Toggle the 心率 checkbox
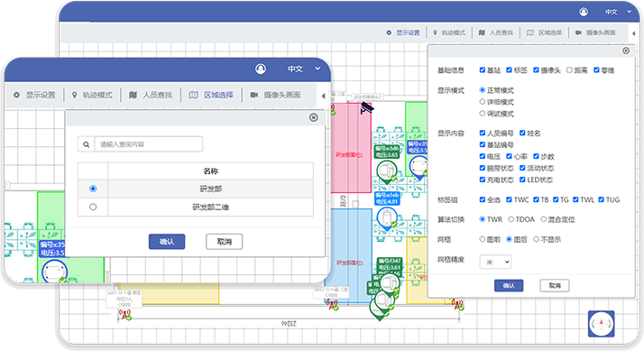The width and height of the screenshot is (644, 351). coord(510,156)
